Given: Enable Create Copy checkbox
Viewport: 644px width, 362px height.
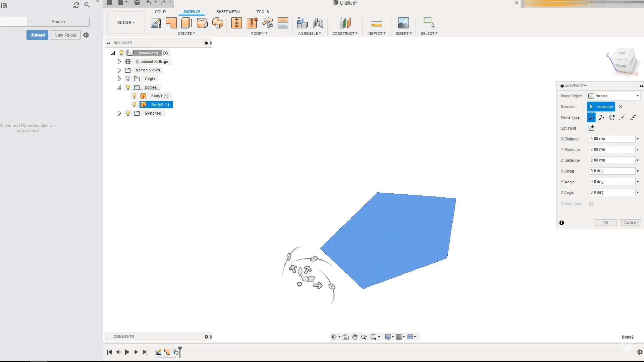Looking at the screenshot, I should click(591, 203).
